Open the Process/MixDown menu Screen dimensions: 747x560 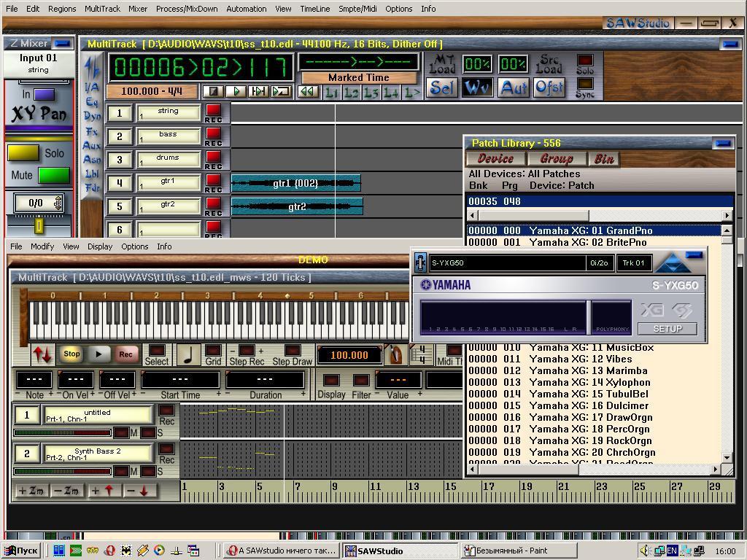coord(187,9)
